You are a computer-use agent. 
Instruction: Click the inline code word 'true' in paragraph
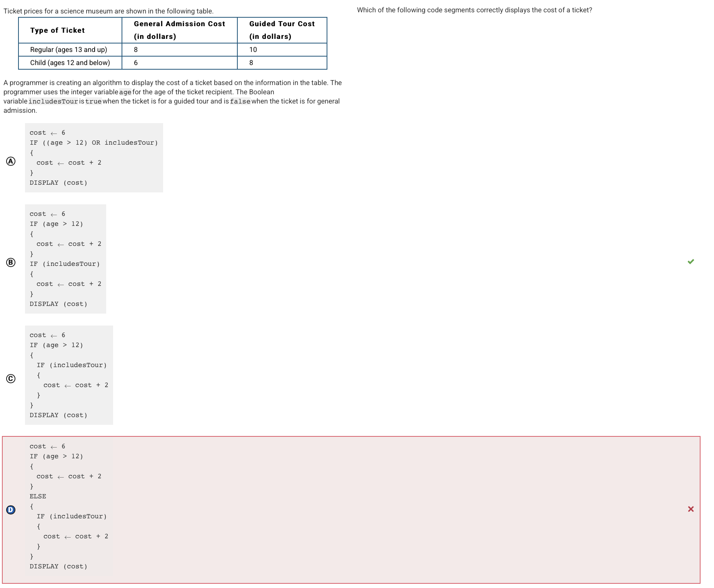coord(93,101)
